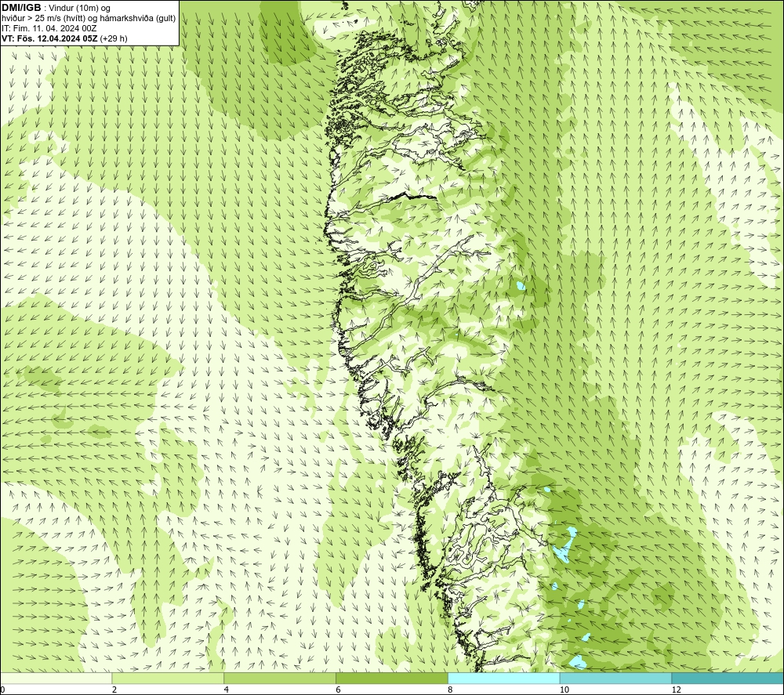This screenshot has height=695, width=784.
Task: Click the scale label '10'
Action: click(x=564, y=690)
